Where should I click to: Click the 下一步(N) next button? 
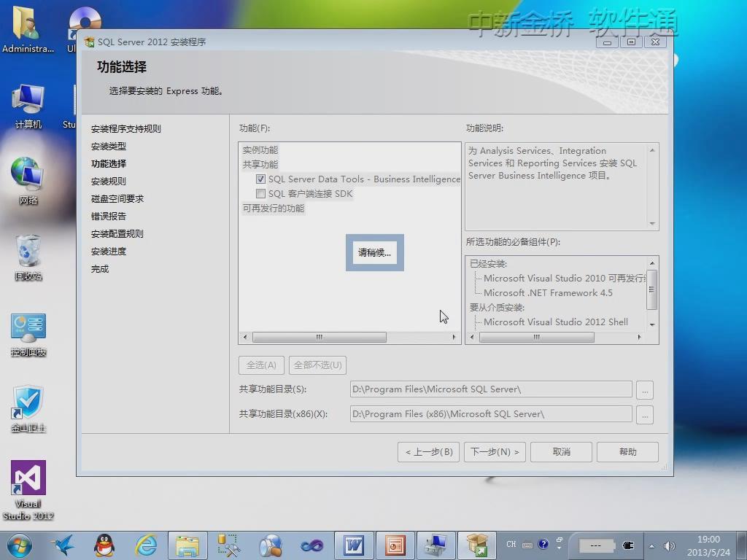point(495,452)
